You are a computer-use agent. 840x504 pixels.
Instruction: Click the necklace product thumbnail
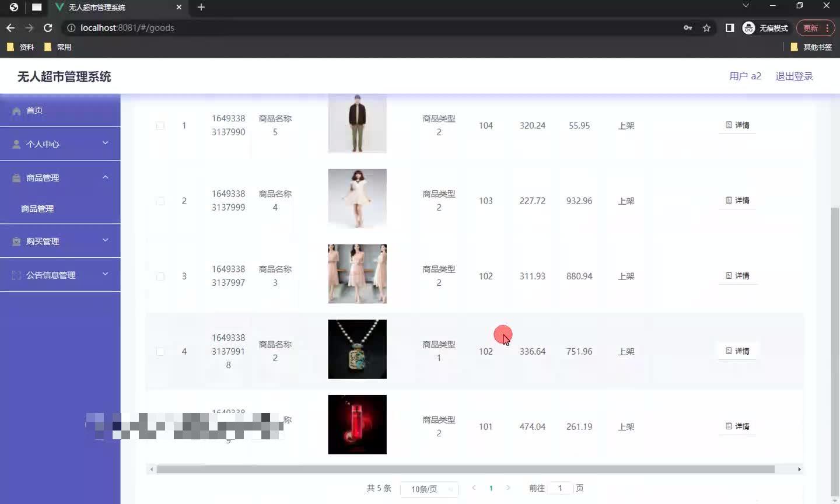point(357,349)
